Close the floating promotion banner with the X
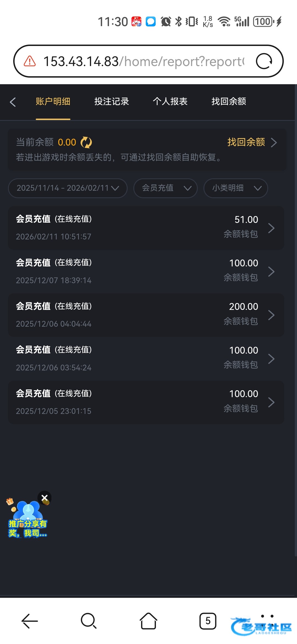The height and width of the screenshot is (644, 297). [45, 498]
